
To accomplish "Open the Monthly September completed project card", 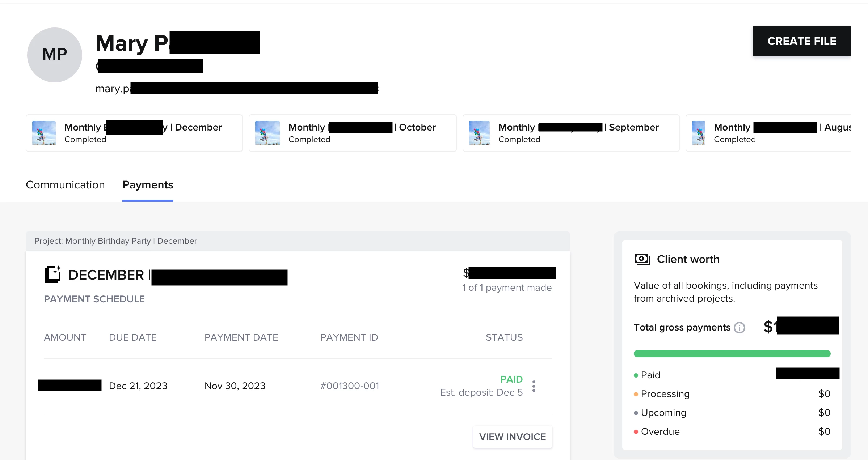I will (x=570, y=133).
